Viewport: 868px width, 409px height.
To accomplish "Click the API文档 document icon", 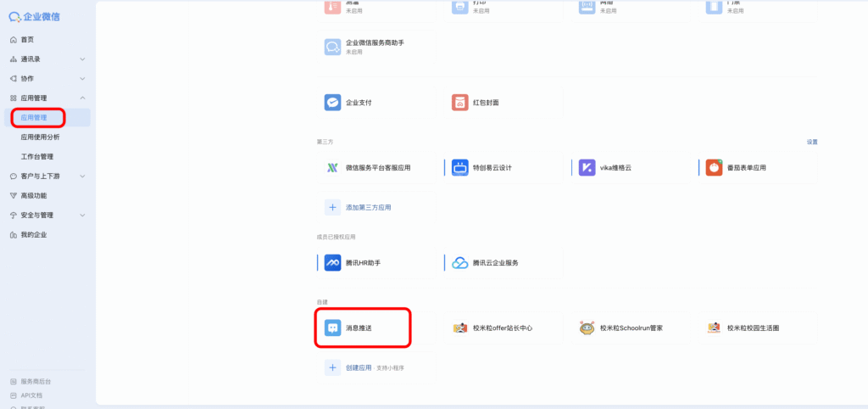I will coord(14,395).
